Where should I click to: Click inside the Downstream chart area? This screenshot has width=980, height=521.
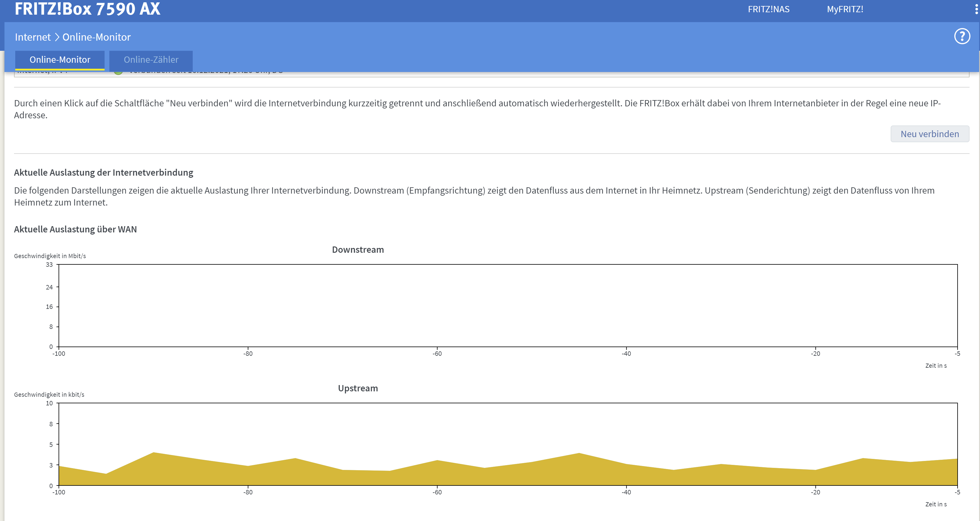tap(508, 305)
